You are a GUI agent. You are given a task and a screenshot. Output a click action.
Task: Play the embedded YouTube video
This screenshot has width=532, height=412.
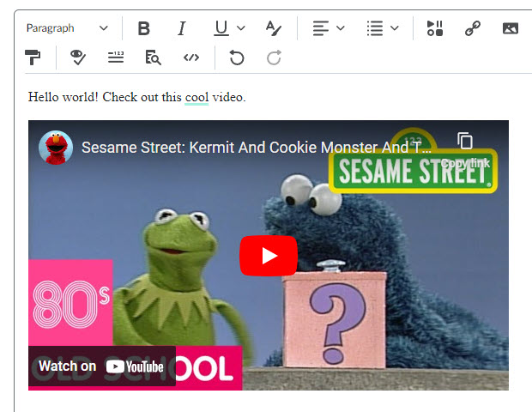pyautogui.click(x=269, y=256)
